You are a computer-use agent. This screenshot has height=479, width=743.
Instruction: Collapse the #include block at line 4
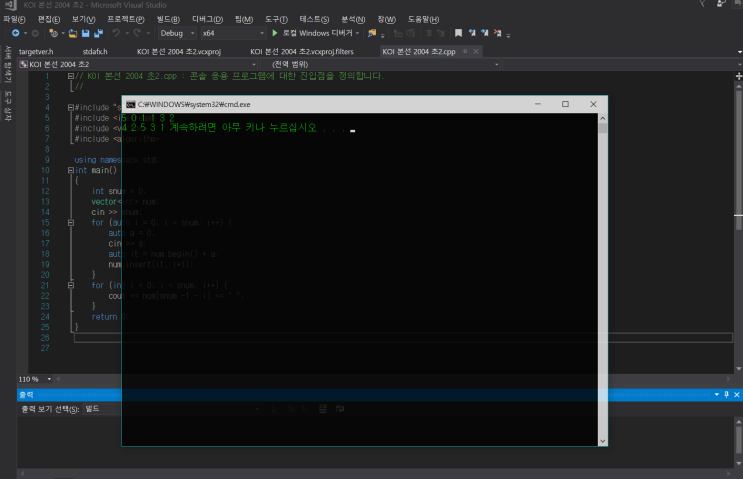(71, 108)
